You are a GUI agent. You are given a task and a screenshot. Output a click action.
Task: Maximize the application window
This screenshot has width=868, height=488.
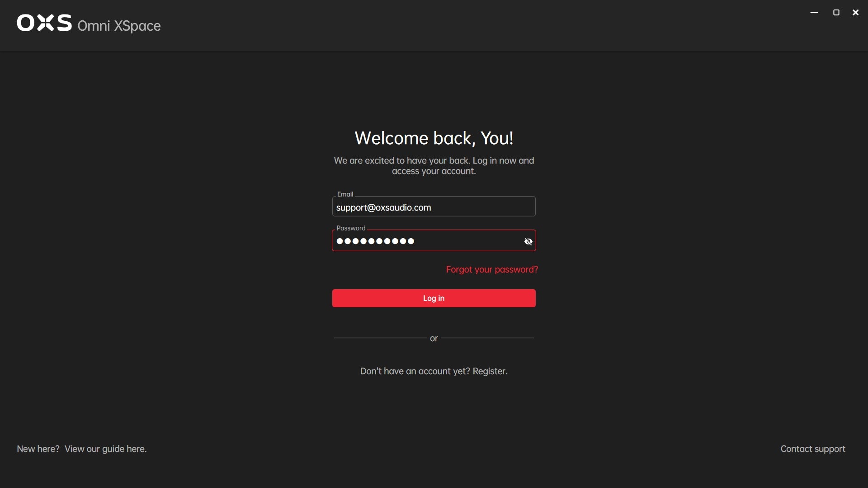[x=836, y=13]
